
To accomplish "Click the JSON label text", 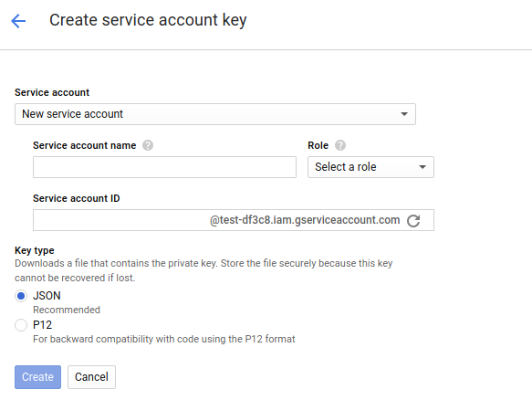I will click(x=47, y=296).
